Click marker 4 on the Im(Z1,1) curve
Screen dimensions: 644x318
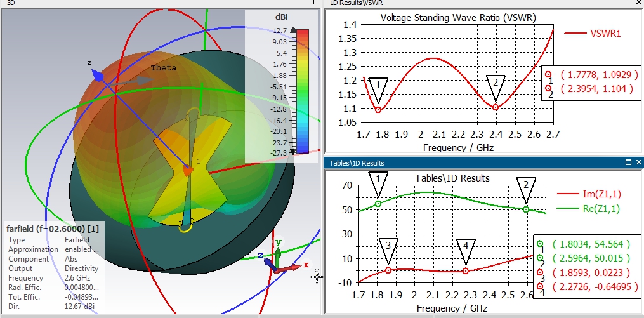[x=466, y=271]
